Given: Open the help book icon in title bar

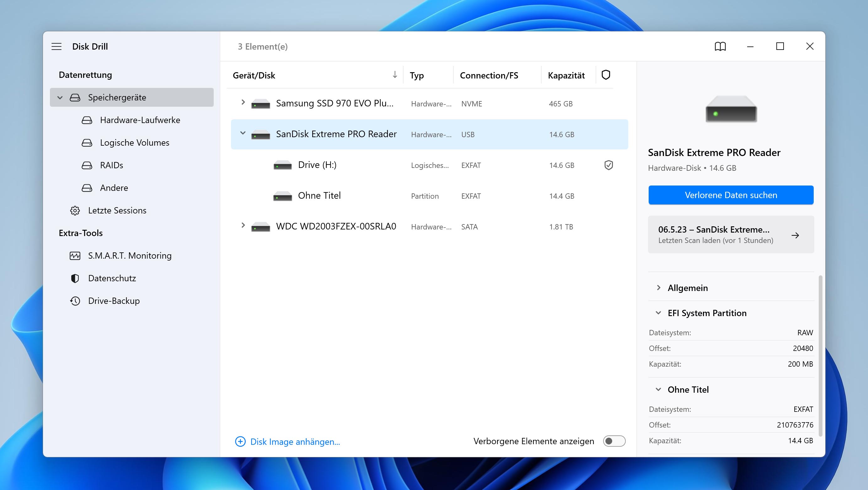Looking at the screenshot, I should coord(720,46).
